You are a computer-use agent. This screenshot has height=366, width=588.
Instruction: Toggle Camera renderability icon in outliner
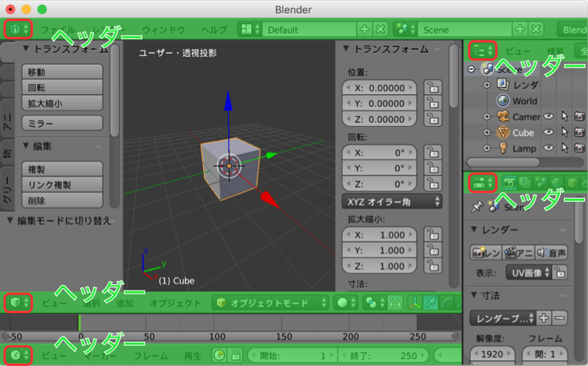pos(579,117)
